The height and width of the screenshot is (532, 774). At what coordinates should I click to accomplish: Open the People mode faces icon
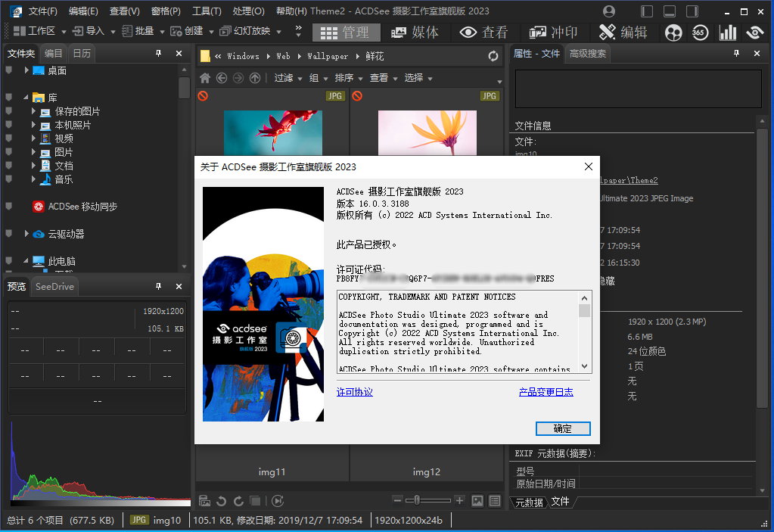click(x=673, y=33)
